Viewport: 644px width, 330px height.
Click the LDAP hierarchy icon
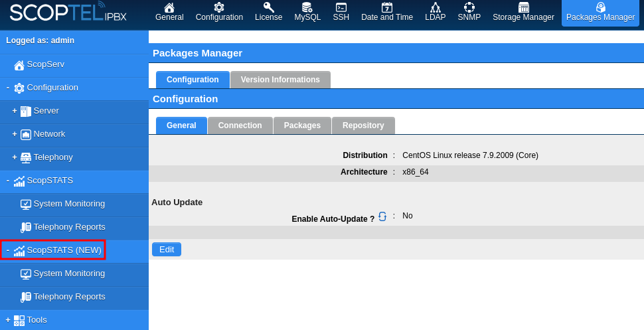[x=436, y=7]
